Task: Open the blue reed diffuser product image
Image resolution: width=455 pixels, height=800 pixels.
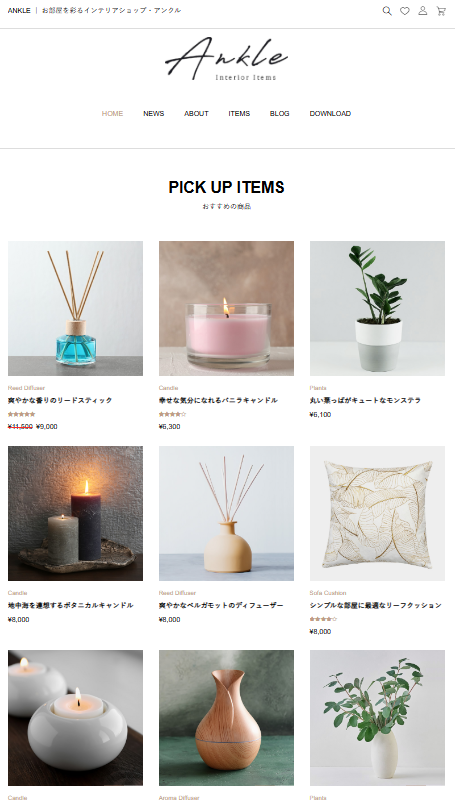Action: [x=75, y=308]
